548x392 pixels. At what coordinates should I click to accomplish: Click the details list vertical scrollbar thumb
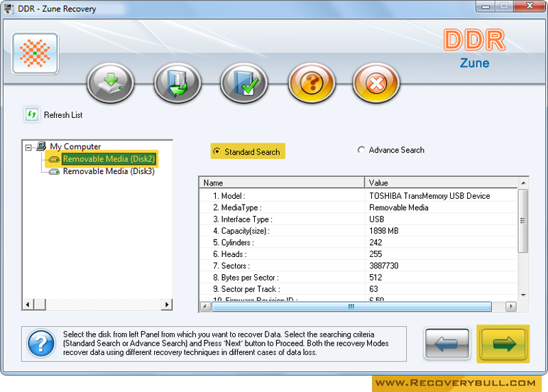[x=523, y=221]
